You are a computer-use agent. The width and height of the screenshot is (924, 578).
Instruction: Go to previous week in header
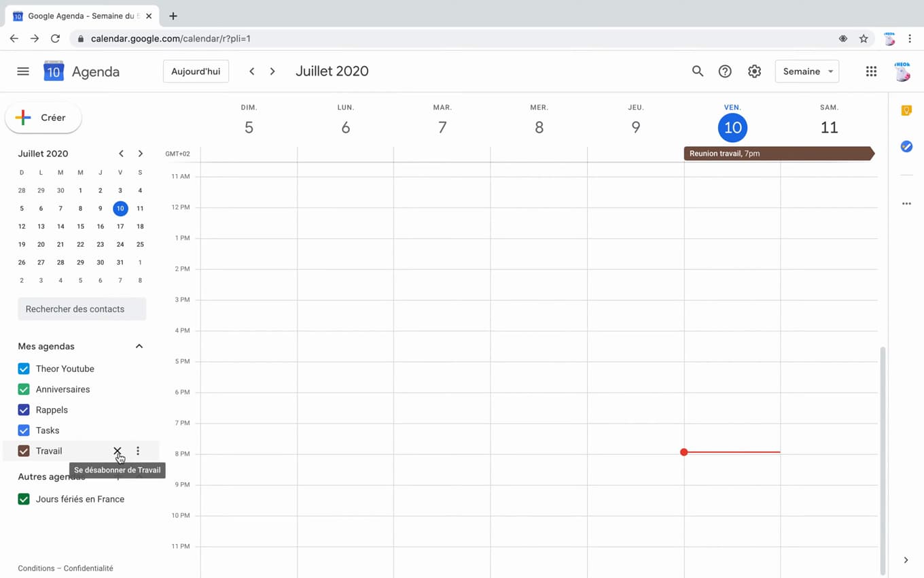point(251,71)
